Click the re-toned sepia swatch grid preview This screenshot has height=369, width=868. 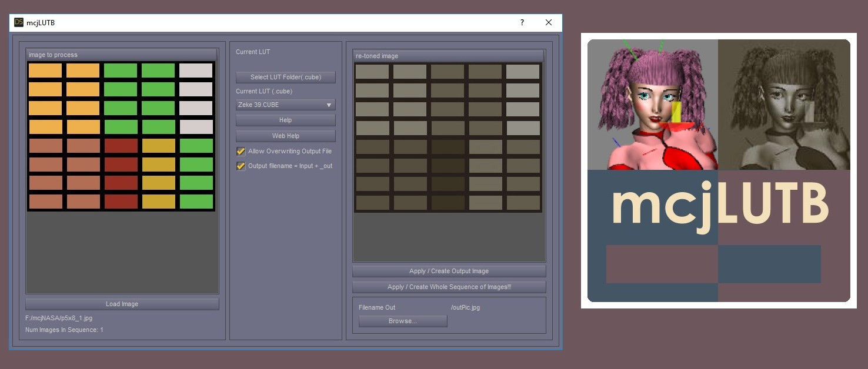click(448, 137)
